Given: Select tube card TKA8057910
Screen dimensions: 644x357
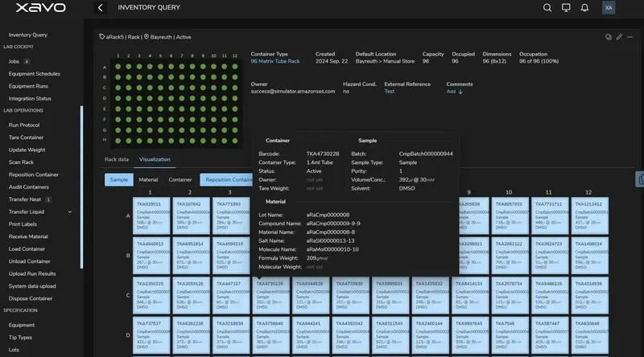Looking at the screenshot, I should pos(510,215).
